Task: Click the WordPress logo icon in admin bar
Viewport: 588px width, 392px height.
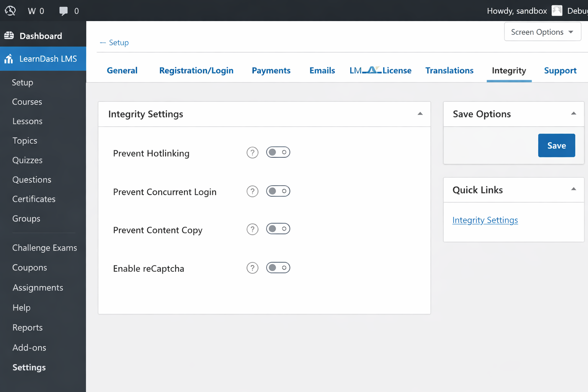Action: [10, 11]
